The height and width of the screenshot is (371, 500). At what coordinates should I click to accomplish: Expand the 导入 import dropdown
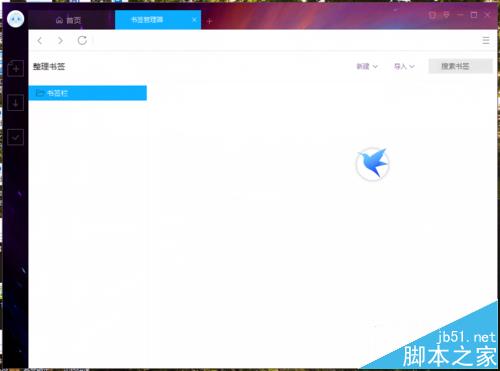404,66
